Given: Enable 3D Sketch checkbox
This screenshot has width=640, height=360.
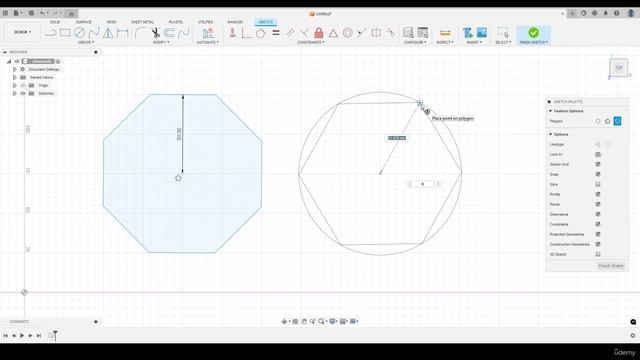Looking at the screenshot, I should click(598, 254).
